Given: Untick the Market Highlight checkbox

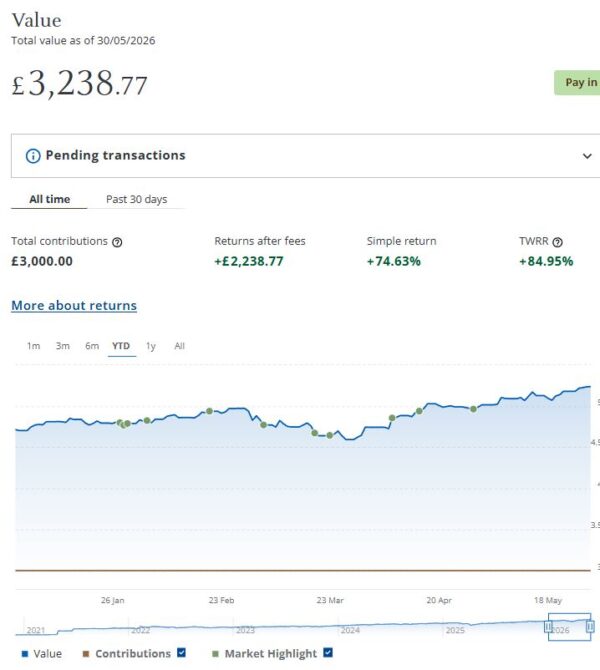Looking at the screenshot, I should click(328, 653).
